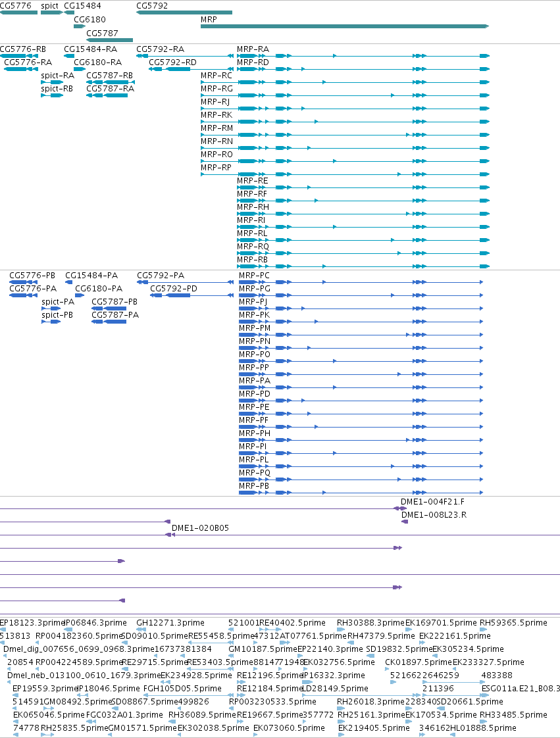The height and width of the screenshot is (738, 560).
Task: Select the CG5792-RD transcript label
Action: coord(173,62)
